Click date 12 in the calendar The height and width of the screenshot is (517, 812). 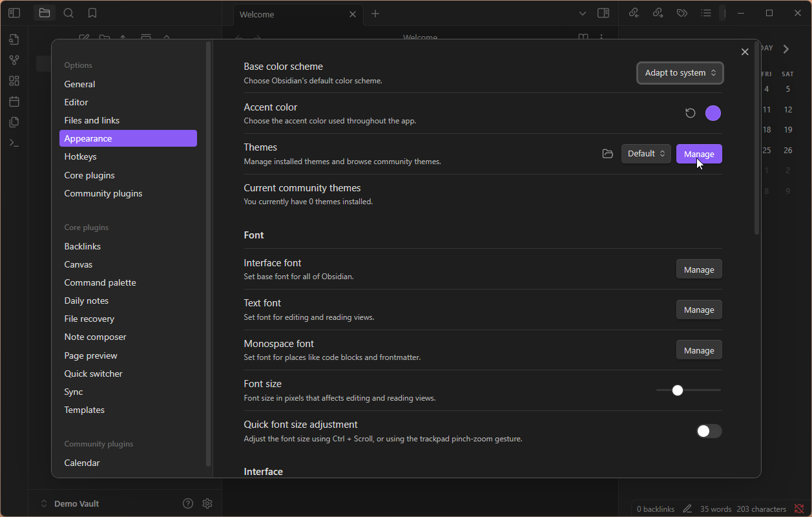788,110
